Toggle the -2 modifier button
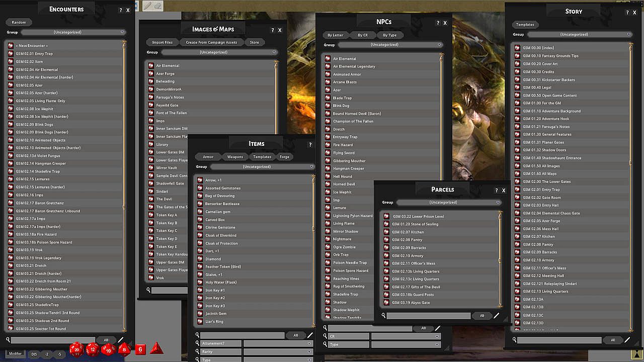The width and height of the screenshot is (644, 362). [x=47, y=354]
